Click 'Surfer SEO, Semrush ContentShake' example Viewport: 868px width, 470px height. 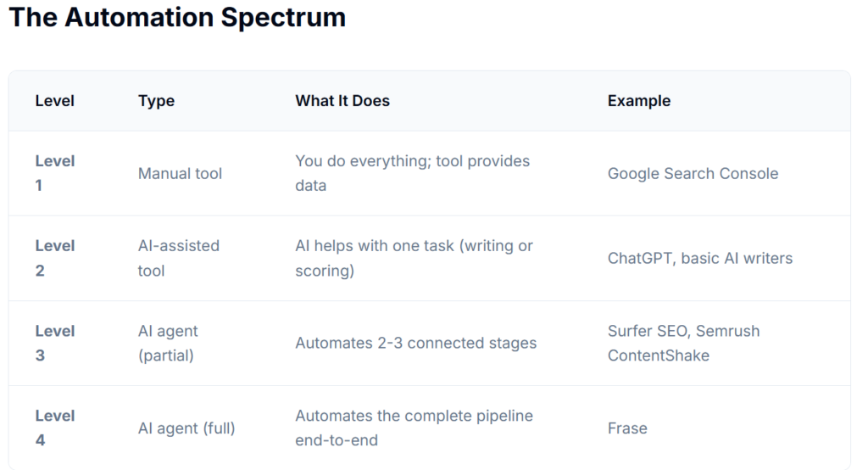[683, 343]
